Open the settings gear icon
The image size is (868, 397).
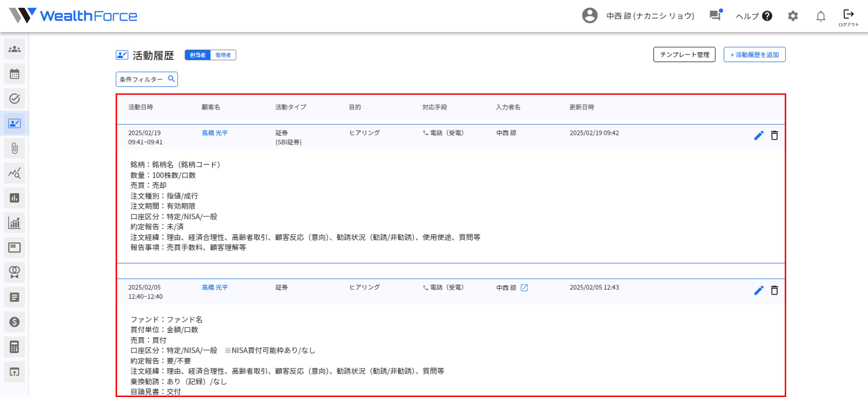(x=793, y=16)
